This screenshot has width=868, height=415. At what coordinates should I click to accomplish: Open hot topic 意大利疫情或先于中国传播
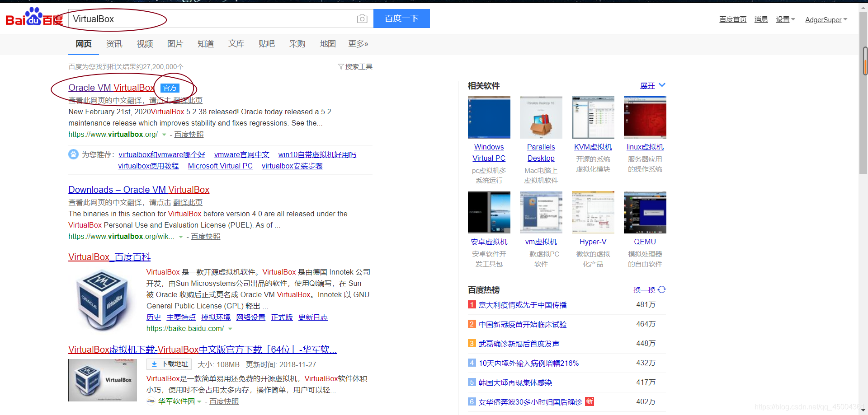pyautogui.click(x=523, y=305)
